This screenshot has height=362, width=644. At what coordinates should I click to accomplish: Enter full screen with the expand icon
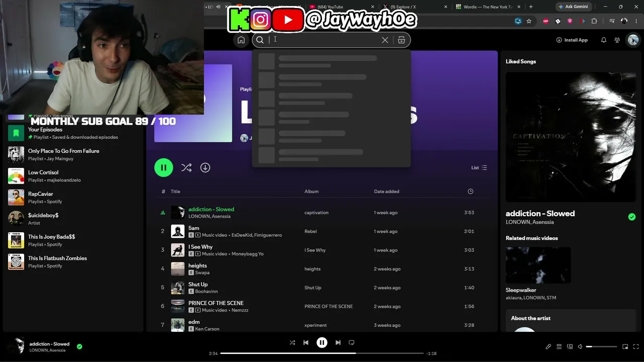click(x=636, y=346)
